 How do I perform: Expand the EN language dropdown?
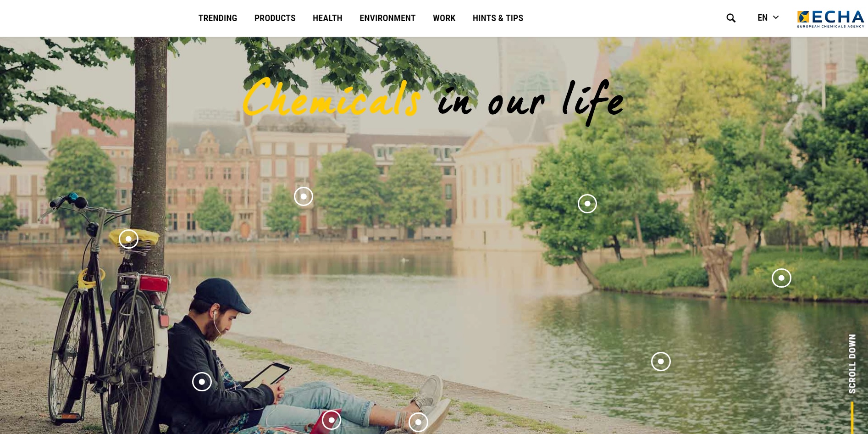tap(768, 18)
